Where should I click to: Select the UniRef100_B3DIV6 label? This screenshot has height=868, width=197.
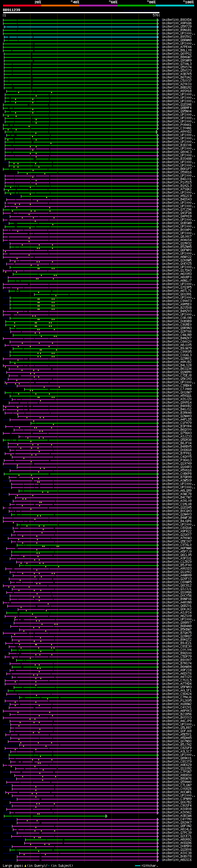pos(177,145)
